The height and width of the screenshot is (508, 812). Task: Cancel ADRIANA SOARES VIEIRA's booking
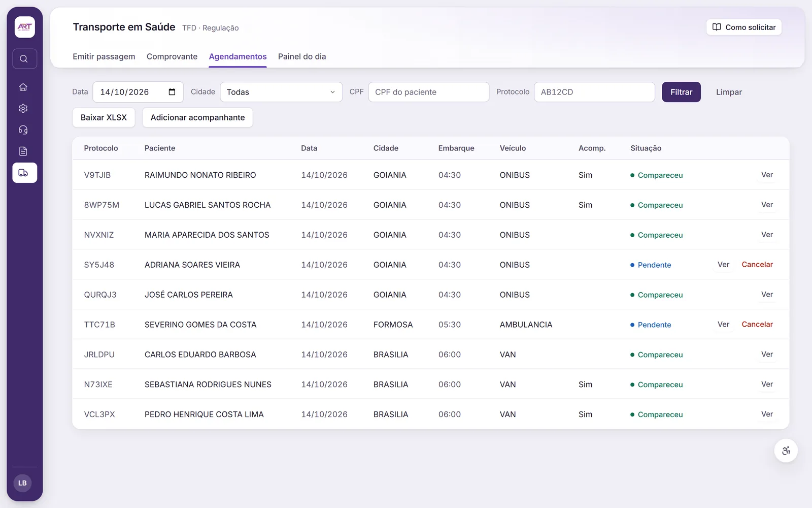coord(757,265)
